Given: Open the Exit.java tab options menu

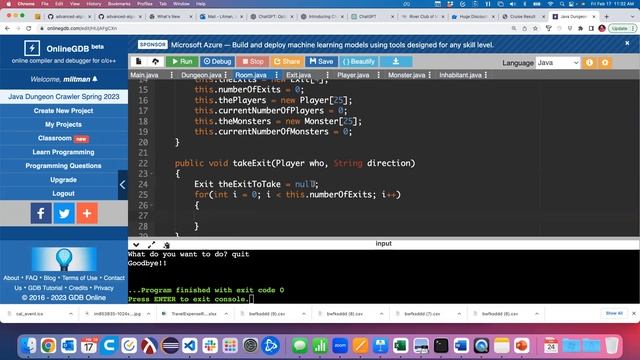Looking at the screenshot, I should pyautogui.click(x=327, y=75).
